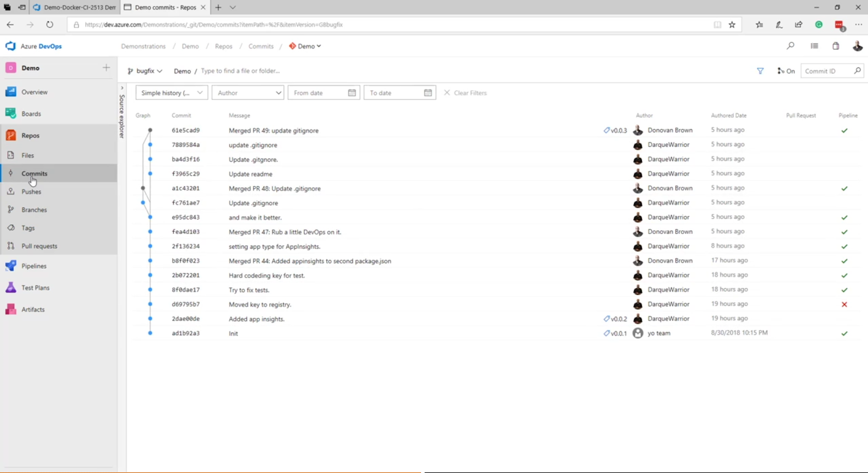
Task: Click failed pipeline status for Moved key to registry
Action: pyautogui.click(x=844, y=304)
